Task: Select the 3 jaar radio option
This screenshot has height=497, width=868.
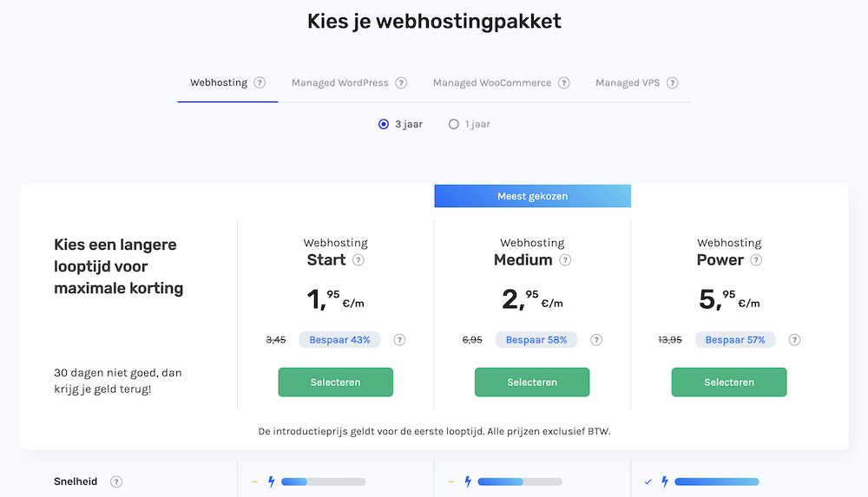Action: click(384, 124)
